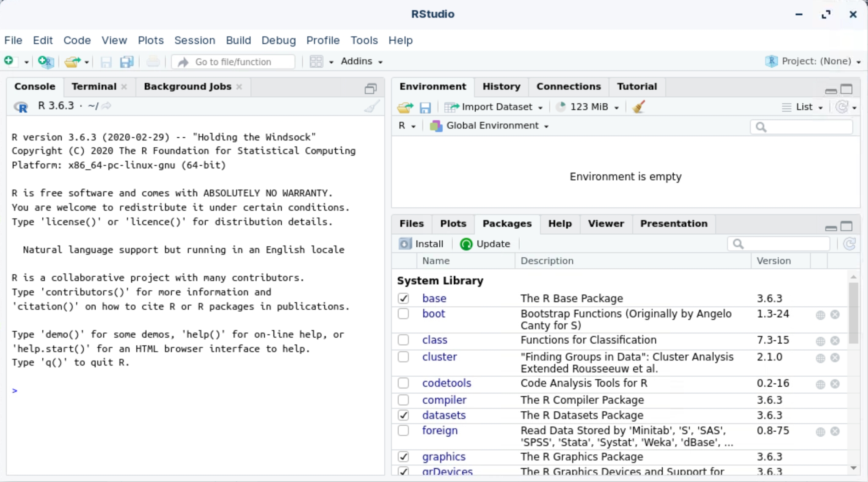Image resolution: width=868 pixels, height=482 pixels.
Task: Enable the cluster package checkbox
Action: (x=403, y=357)
